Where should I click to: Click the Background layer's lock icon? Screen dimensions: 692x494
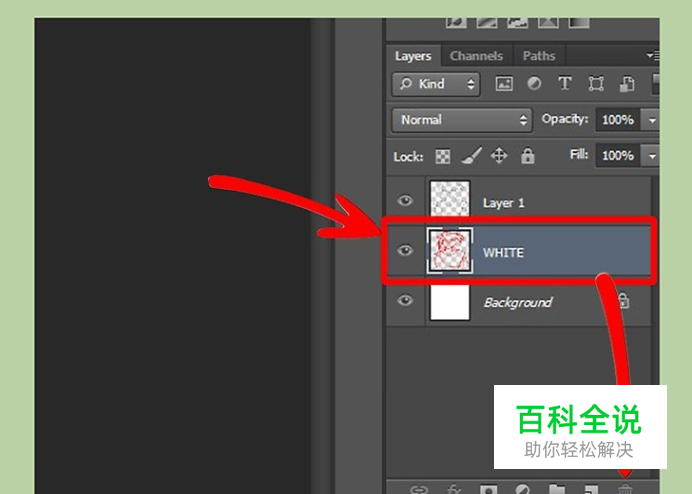pos(624,301)
